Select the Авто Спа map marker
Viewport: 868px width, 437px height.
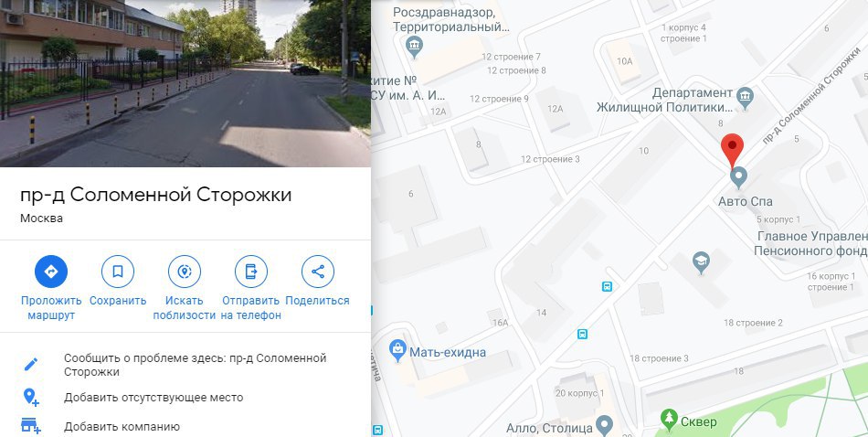(738, 178)
